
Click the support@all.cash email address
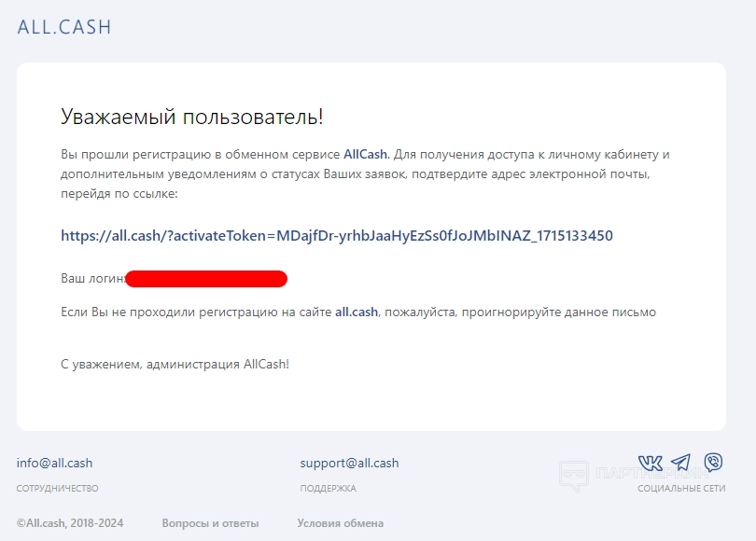coord(350,463)
